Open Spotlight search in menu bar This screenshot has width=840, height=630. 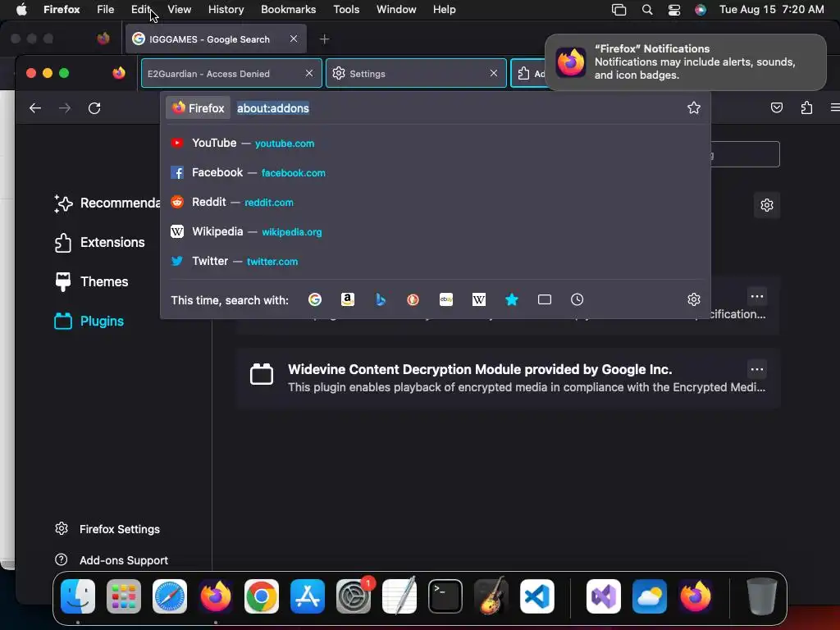[647, 9]
